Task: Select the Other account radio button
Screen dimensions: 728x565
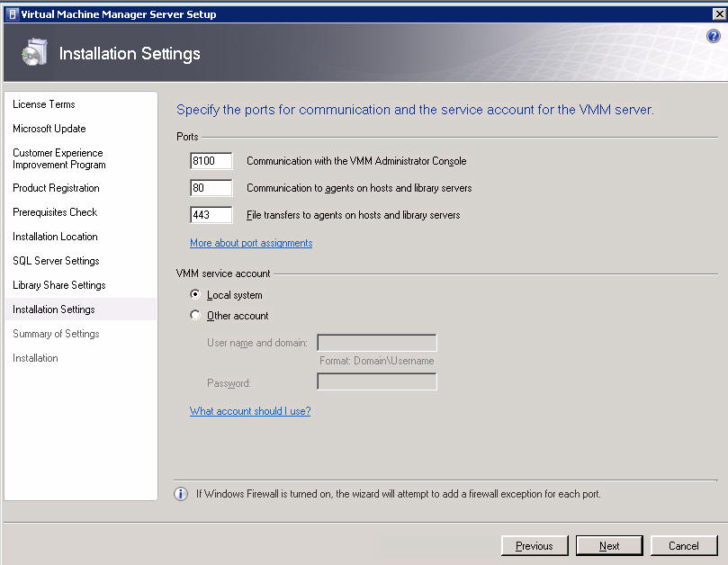Action: tap(195, 315)
